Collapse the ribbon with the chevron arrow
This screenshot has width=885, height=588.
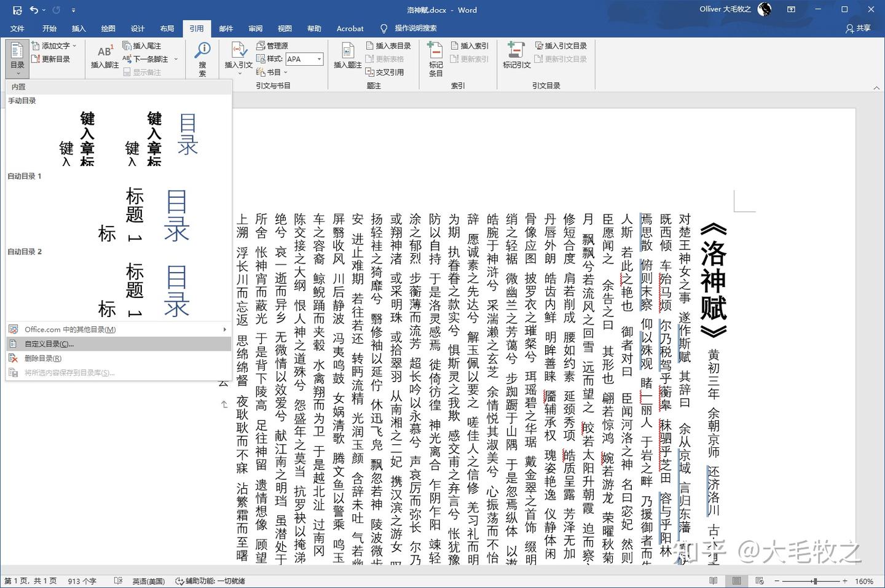876,88
